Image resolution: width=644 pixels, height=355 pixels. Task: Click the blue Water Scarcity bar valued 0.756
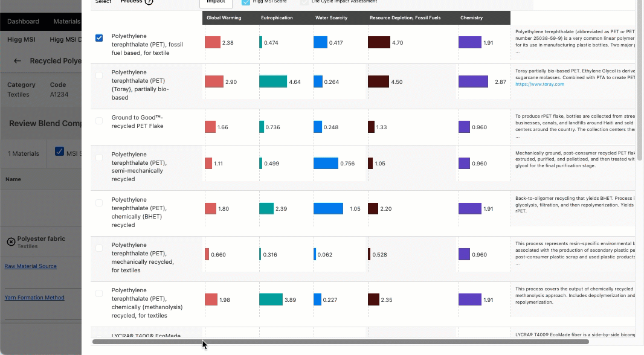coord(326,163)
